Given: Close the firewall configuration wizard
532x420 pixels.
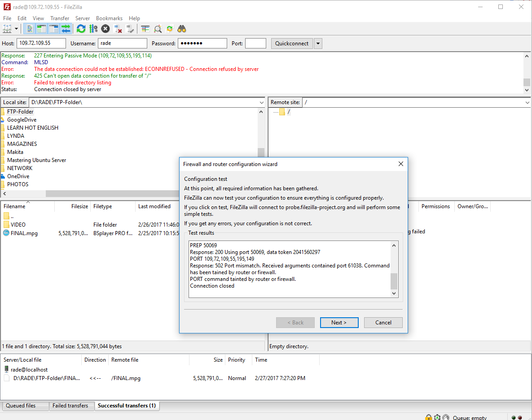Looking at the screenshot, I should point(401,164).
